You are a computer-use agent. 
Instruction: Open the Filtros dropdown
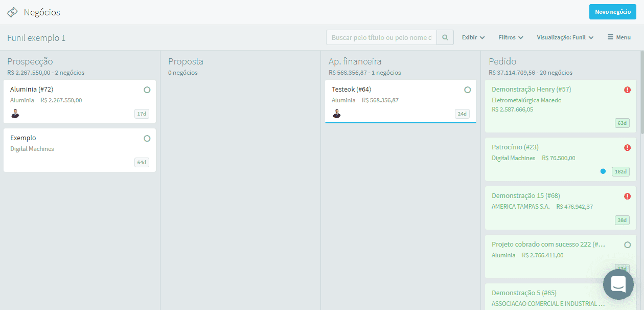click(510, 37)
